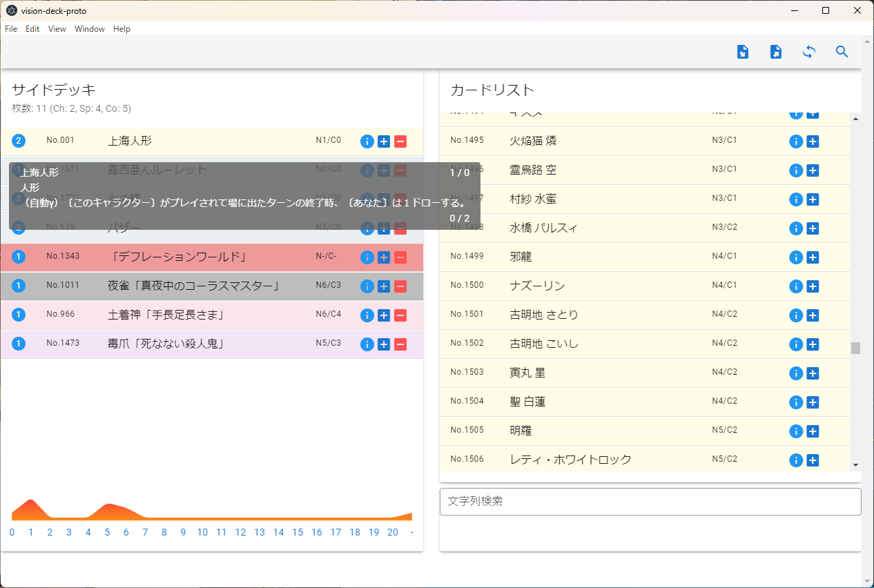Remove 毒爪「死なない殺人鬼」 from side deck
Image resolution: width=874 pixels, height=588 pixels.
tap(400, 344)
